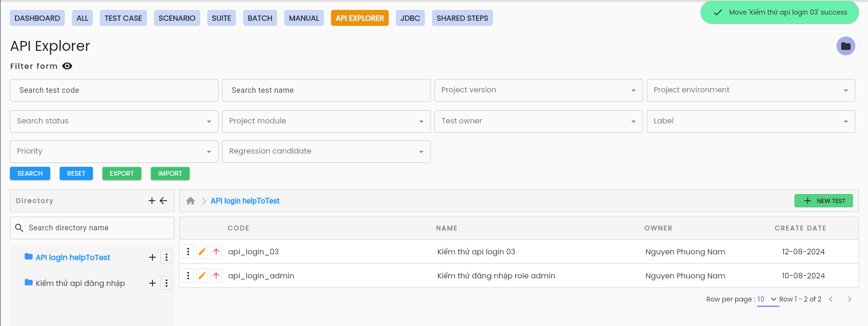Viewport: 868px width, 326px height.
Task: Open the TEST CASE tab
Action: (x=123, y=18)
